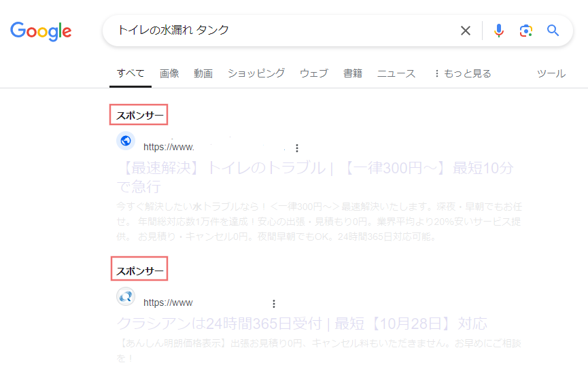Open the ウェブ tab
Viewport: 588px width, 382px height.
point(314,73)
